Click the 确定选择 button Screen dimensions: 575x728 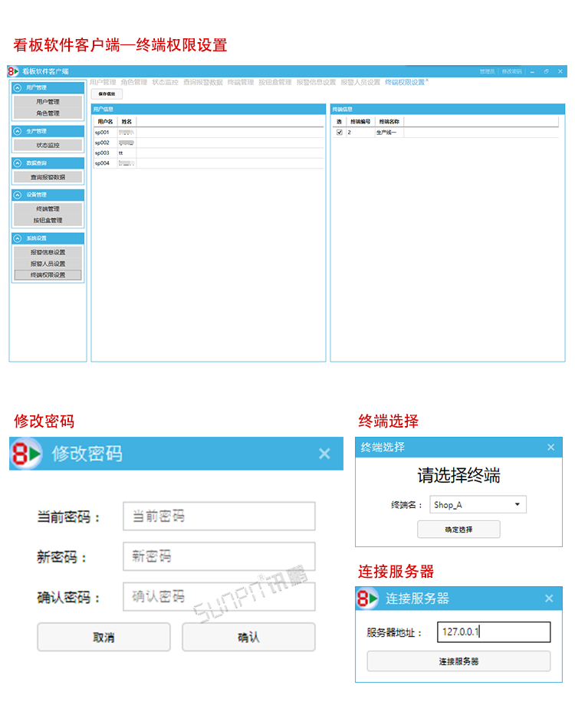coord(459,530)
